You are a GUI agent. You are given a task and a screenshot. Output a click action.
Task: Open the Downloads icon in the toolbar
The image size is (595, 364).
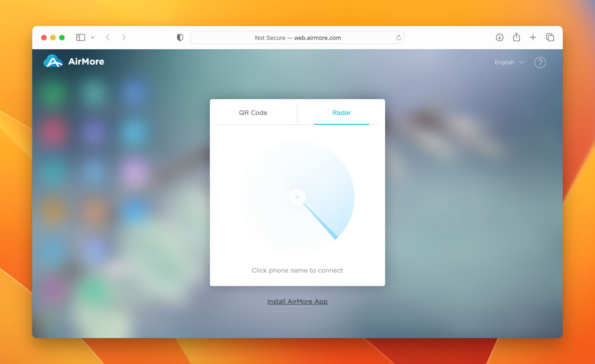point(499,37)
